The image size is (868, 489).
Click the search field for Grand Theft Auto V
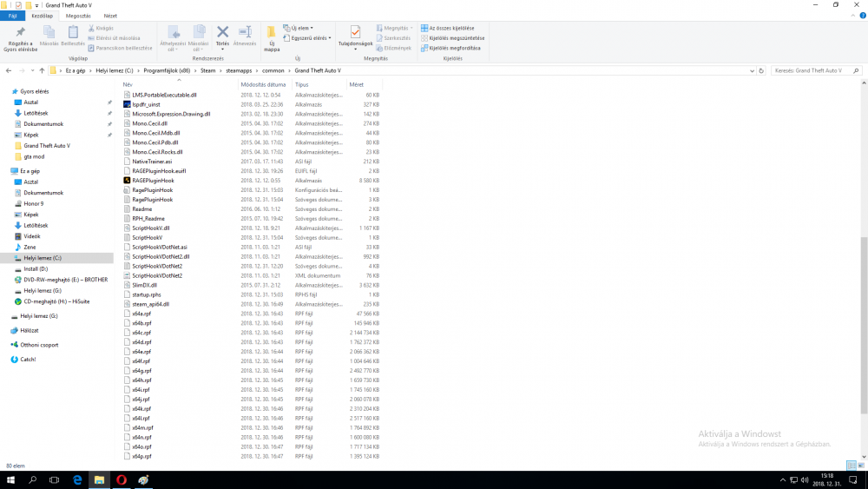816,70
